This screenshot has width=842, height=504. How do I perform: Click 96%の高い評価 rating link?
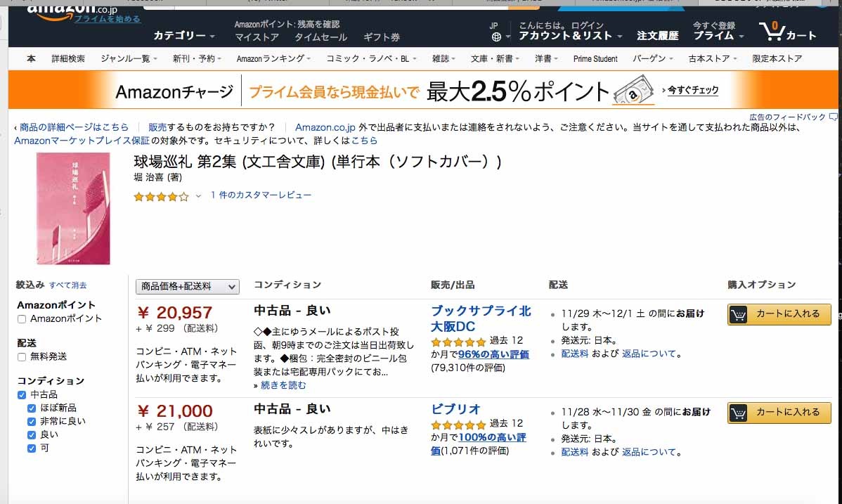(493, 354)
